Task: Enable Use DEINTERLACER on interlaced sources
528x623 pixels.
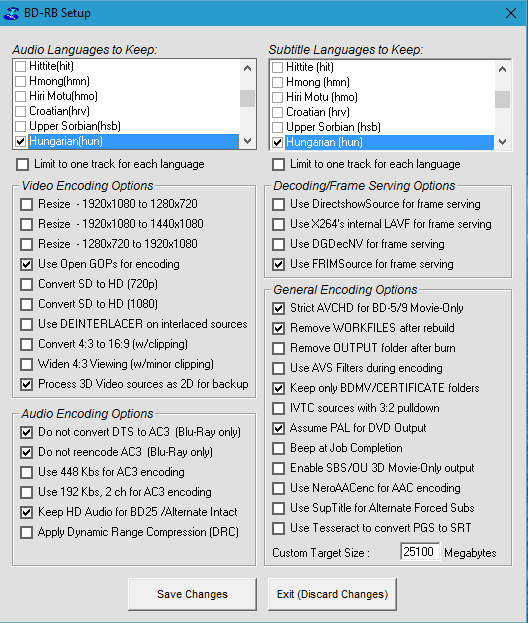Action: 27,325
